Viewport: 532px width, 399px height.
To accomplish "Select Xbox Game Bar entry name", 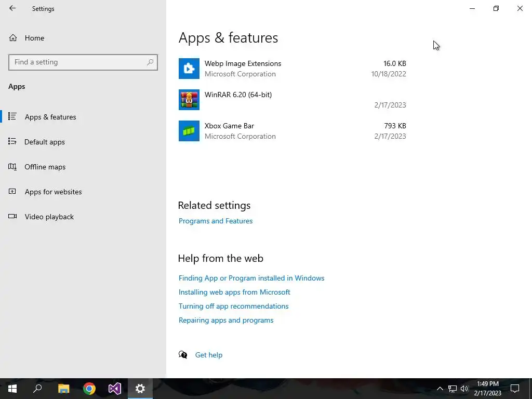I will [x=229, y=126].
